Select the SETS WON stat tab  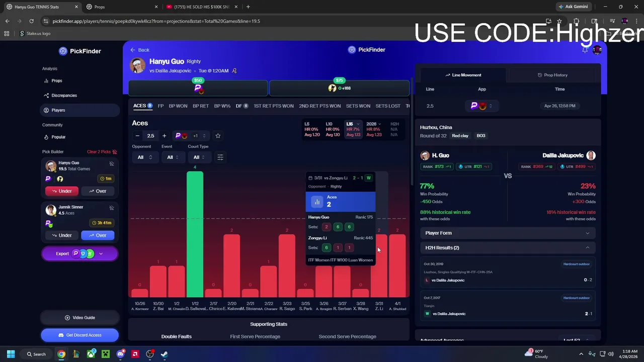(358, 106)
